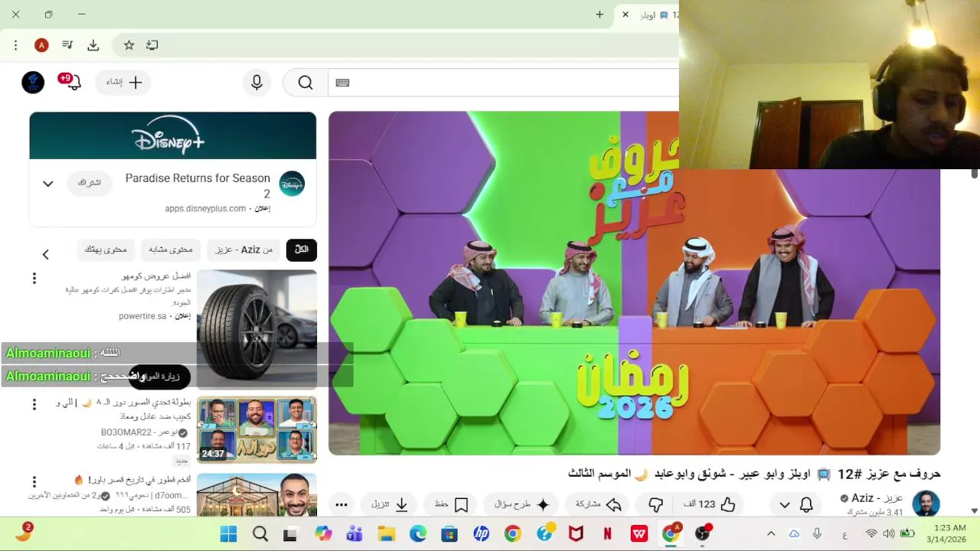980x551 pixels.
Task: Open the Chrome profile avatar 'A'
Action: click(x=41, y=45)
